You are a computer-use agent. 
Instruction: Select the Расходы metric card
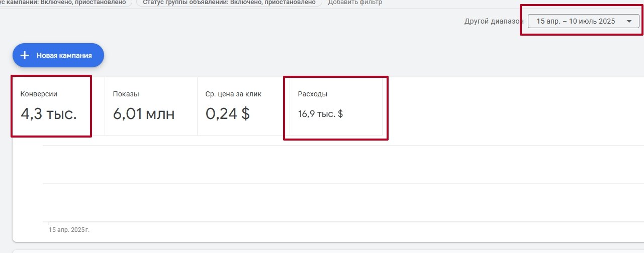tap(336, 106)
